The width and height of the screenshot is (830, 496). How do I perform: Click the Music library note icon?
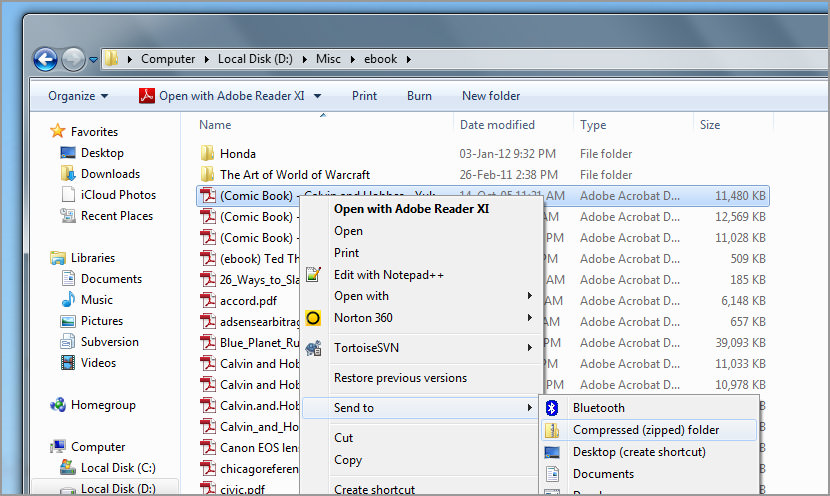coord(68,300)
